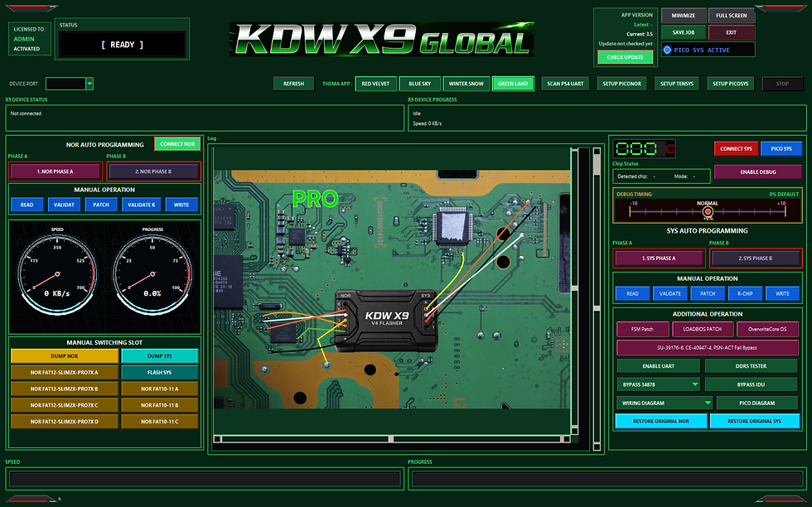Start 1. NOR Phase A programming

click(55, 171)
